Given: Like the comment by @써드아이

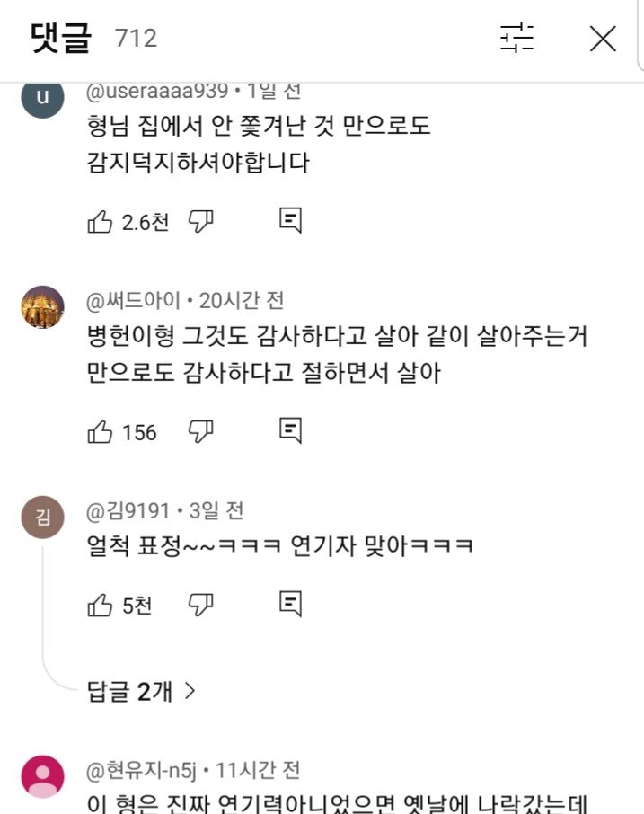Looking at the screenshot, I should [100, 432].
